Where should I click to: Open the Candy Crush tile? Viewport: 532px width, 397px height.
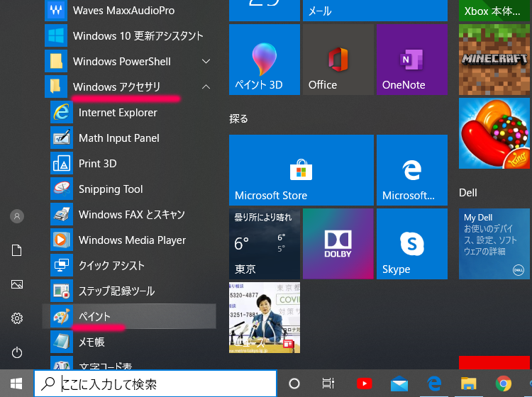tap(494, 133)
